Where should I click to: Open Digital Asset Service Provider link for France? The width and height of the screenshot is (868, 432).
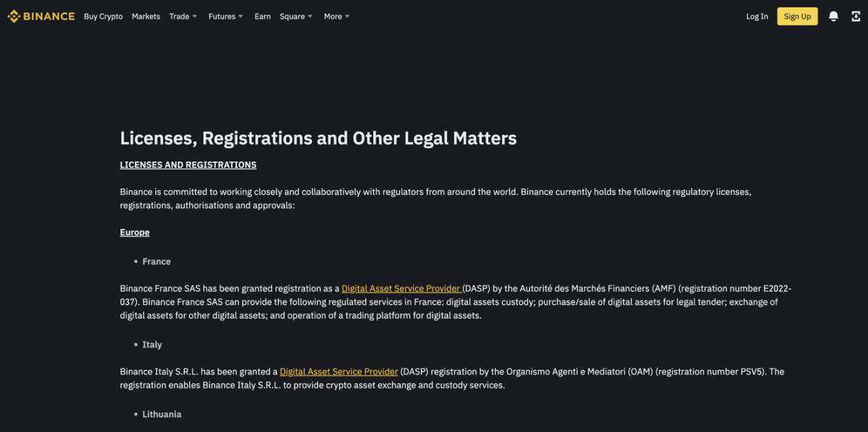pos(401,288)
